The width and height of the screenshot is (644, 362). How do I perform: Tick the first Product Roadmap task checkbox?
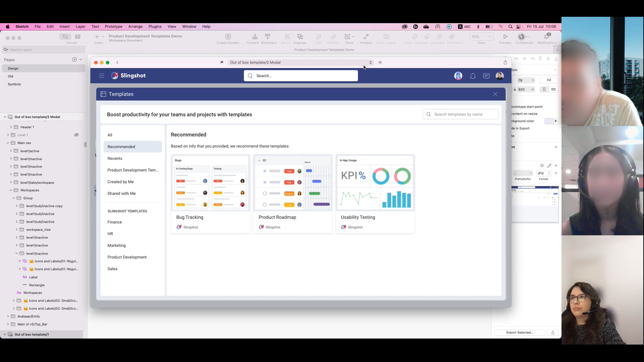[x=265, y=171]
